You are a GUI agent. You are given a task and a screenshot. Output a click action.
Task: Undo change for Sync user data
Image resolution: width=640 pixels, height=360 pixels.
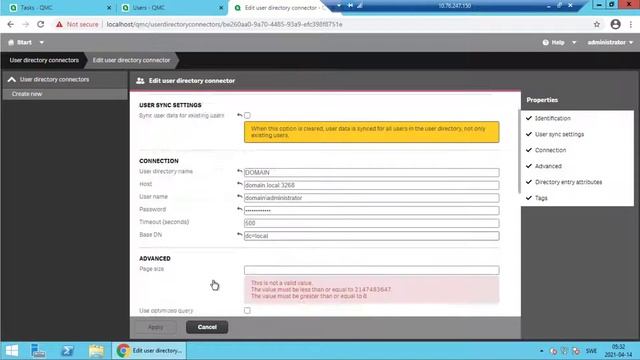[x=240, y=115]
